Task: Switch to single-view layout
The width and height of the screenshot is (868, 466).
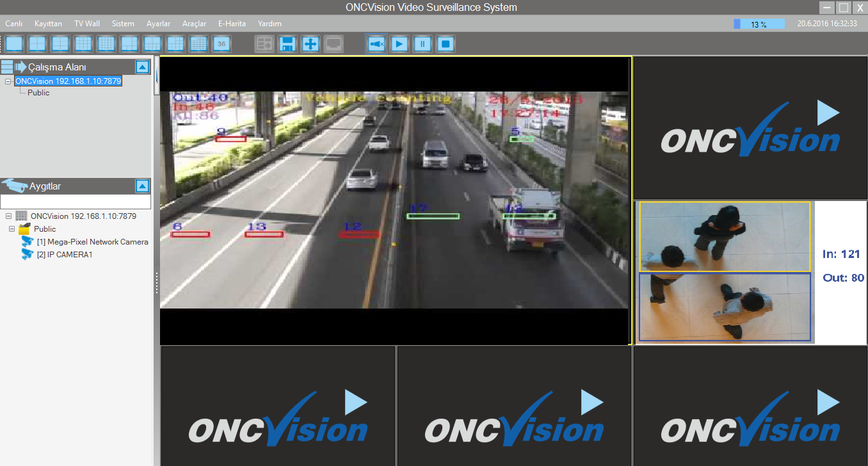Action: 15,44
